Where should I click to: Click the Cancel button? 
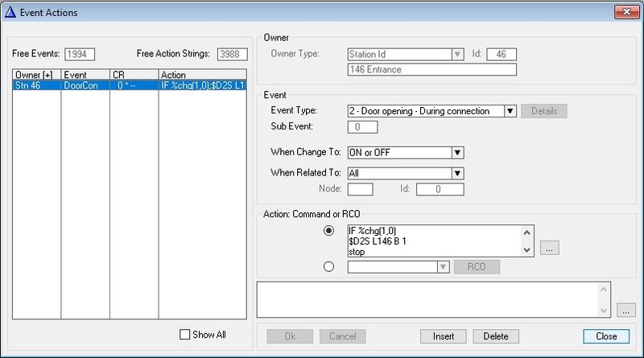point(343,336)
